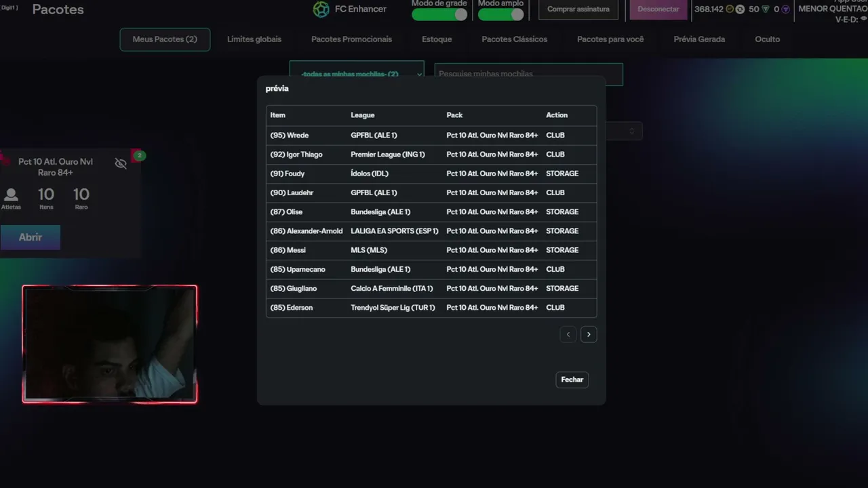Click the green shield points icon
Screen dimensions: 868x488
766,9
